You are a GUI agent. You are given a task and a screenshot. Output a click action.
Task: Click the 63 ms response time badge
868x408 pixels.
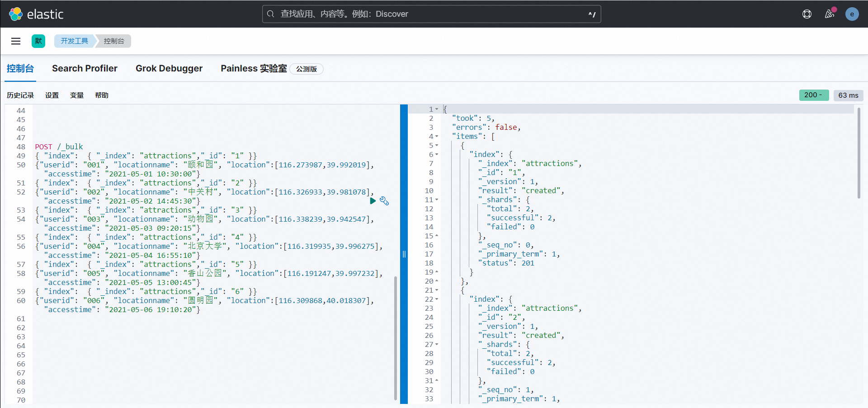point(848,95)
